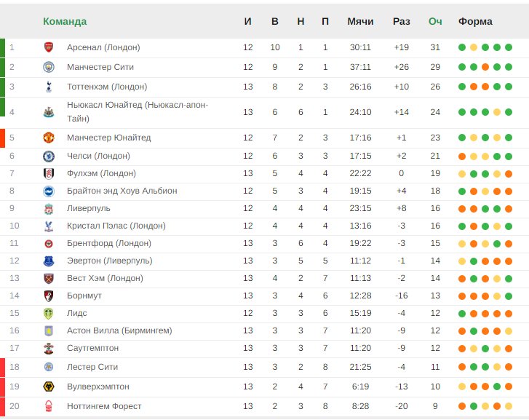This screenshot has width=529, height=420.
Task: Click the Chelsea club crest
Action: 49,156
